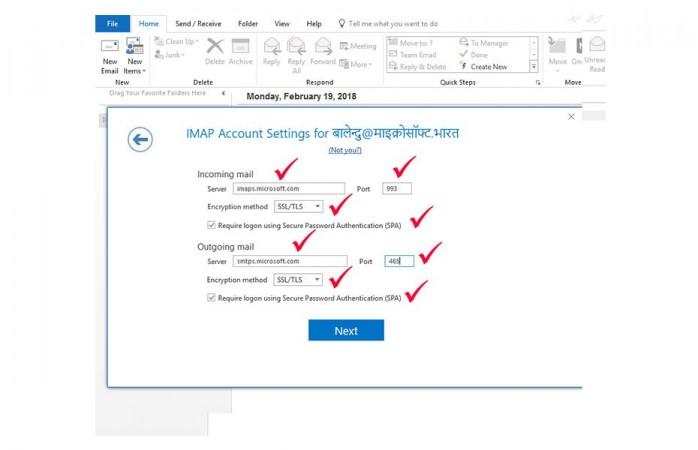Select the Team Email quick step
The width and height of the screenshot is (698, 450).
(412, 55)
